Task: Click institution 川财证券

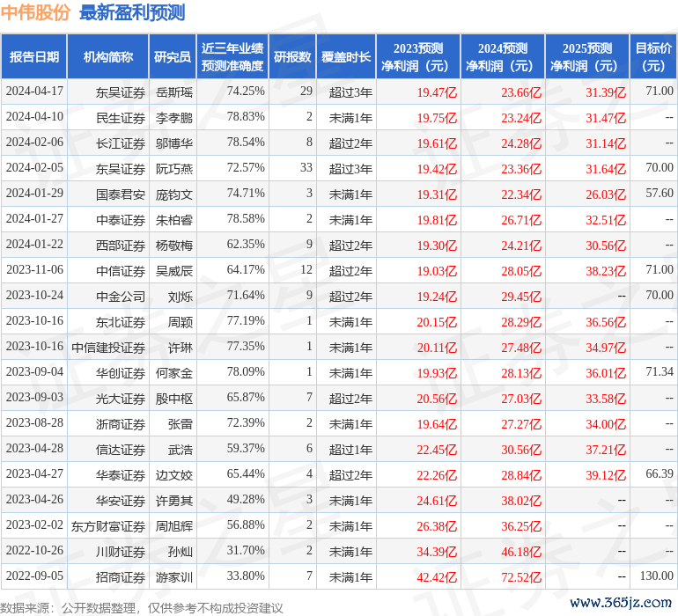Action: coord(121,551)
